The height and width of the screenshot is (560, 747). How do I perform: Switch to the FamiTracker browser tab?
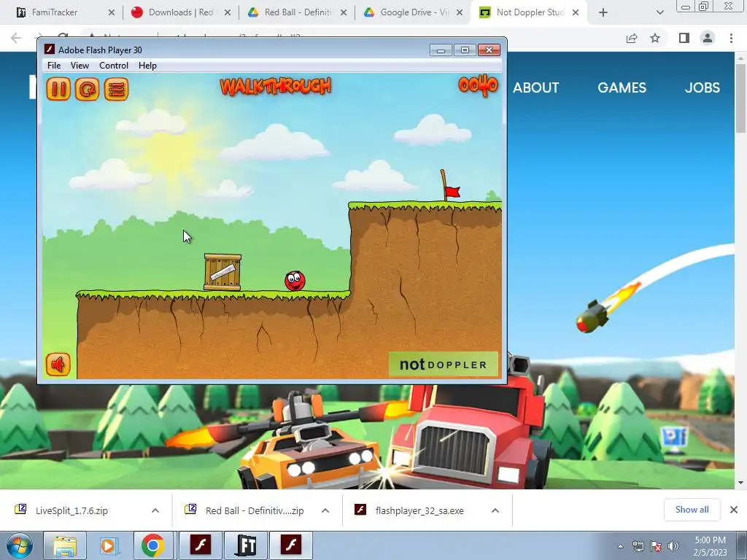coord(54,12)
